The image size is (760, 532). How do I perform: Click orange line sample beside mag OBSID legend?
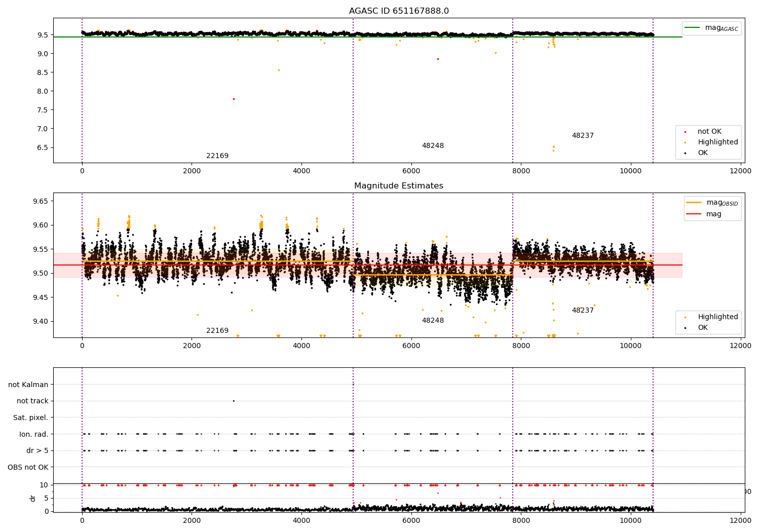[694, 202]
